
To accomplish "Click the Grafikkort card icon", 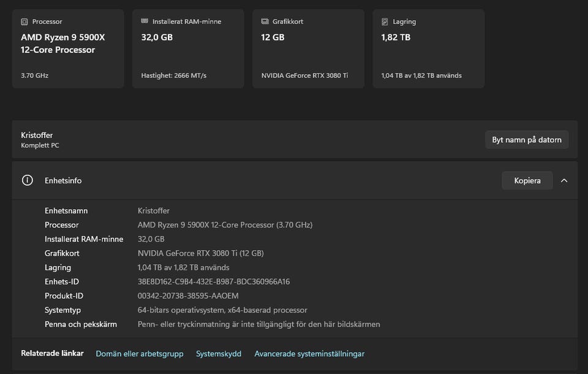I will pyautogui.click(x=265, y=21).
